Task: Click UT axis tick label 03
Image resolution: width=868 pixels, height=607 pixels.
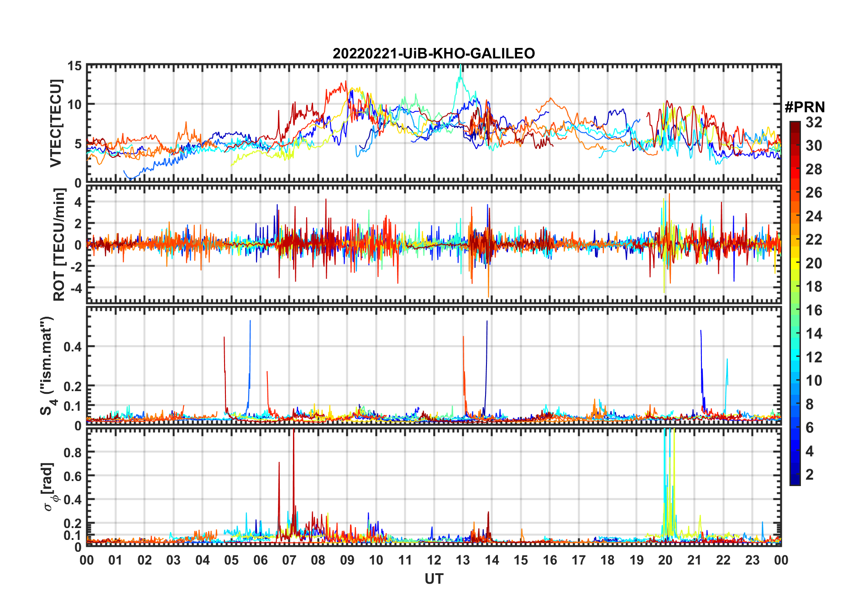Action: point(173,560)
